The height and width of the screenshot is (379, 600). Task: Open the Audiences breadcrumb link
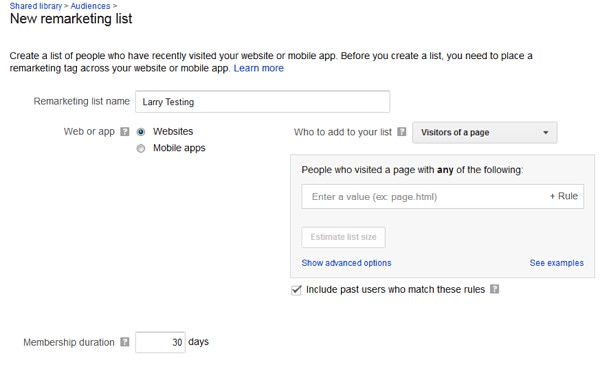click(x=90, y=6)
